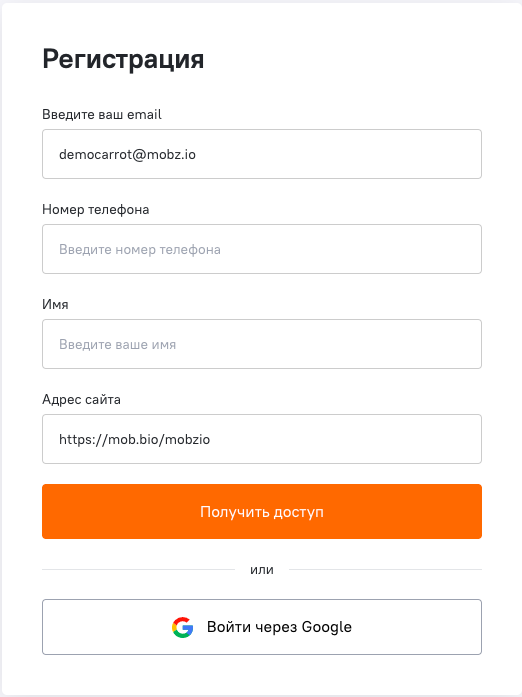Click into the phone number input
Image resolution: width=522 pixels, height=697 pixels.
(262, 249)
